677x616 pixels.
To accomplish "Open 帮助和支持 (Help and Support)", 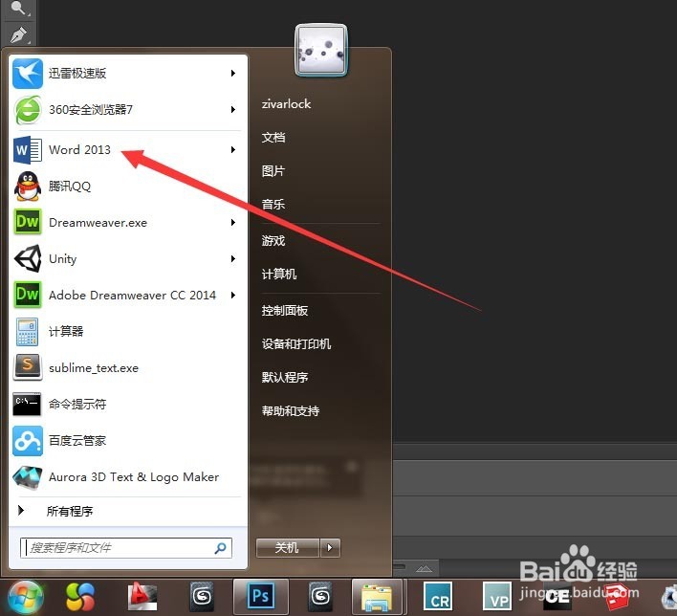I will 291,410.
